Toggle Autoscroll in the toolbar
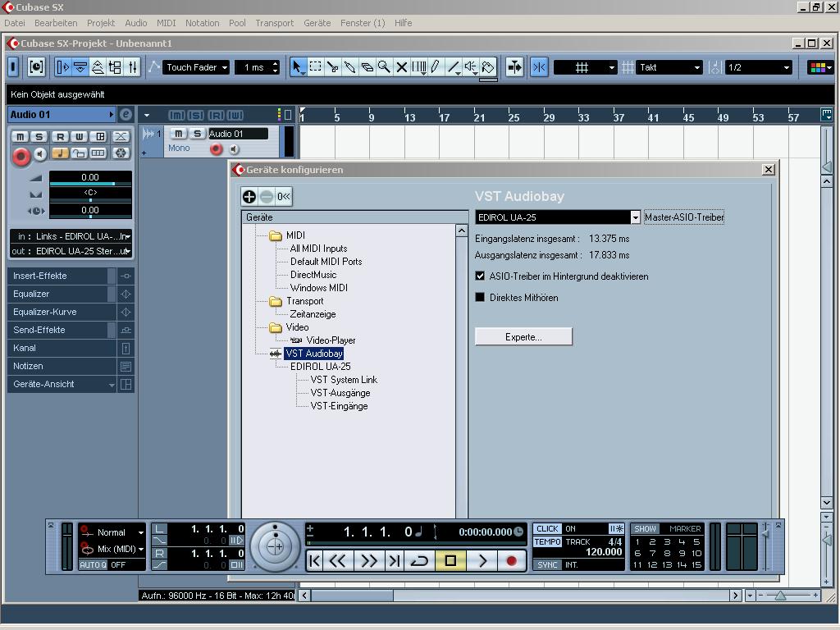840x630 pixels. click(x=514, y=67)
